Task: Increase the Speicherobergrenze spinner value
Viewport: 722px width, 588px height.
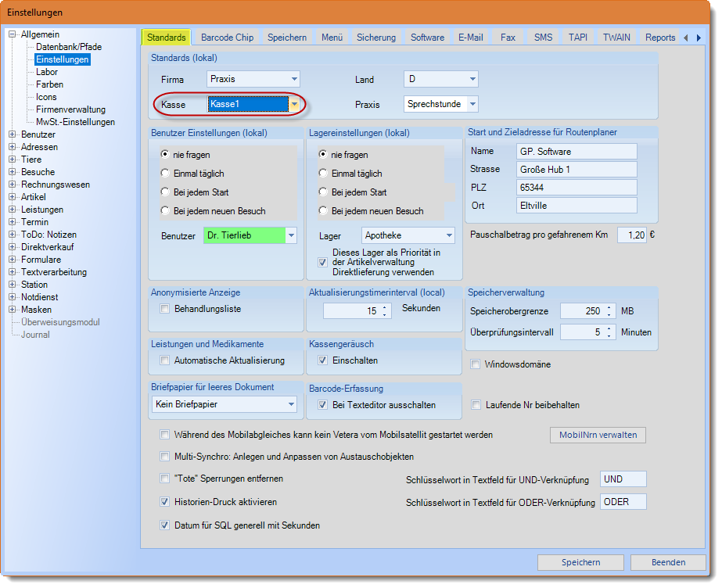Action: click(609, 307)
